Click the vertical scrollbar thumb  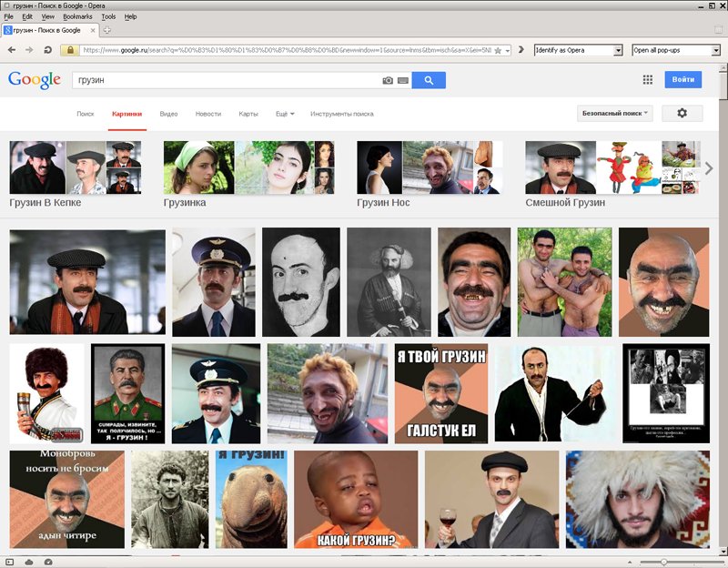tap(723, 86)
